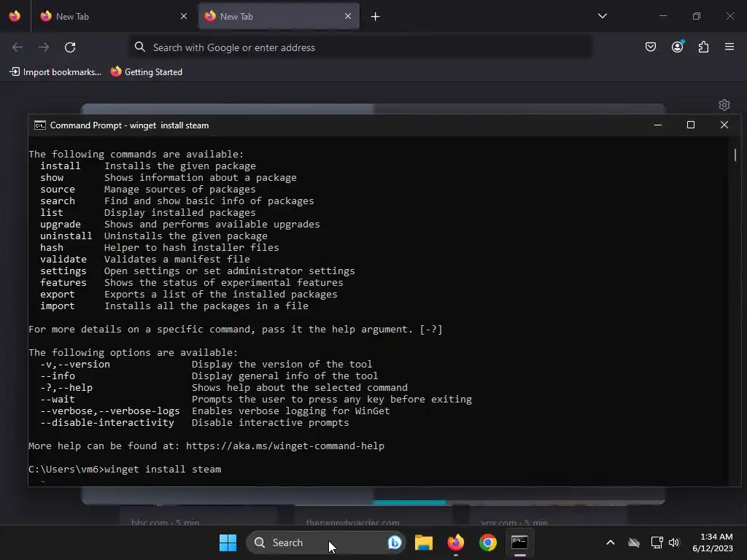The height and width of the screenshot is (560, 747).
Task: Maximize the Command Prompt window
Action: coord(691,125)
